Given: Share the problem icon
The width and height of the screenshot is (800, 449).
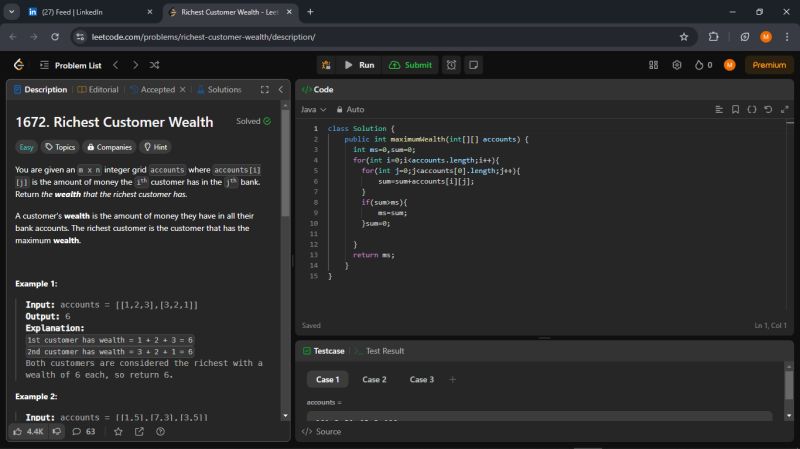Looking at the screenshot, I should pyautogui.click(x=139, y=432).
